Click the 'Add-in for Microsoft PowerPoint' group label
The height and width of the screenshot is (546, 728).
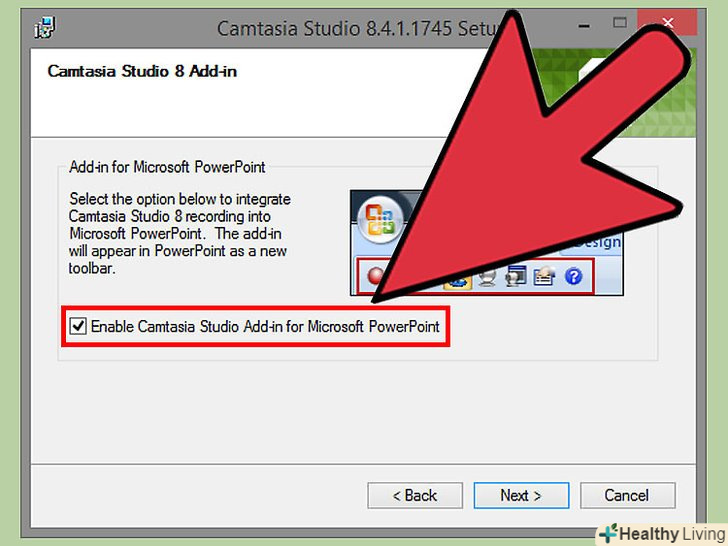click(x=167, y=167)
